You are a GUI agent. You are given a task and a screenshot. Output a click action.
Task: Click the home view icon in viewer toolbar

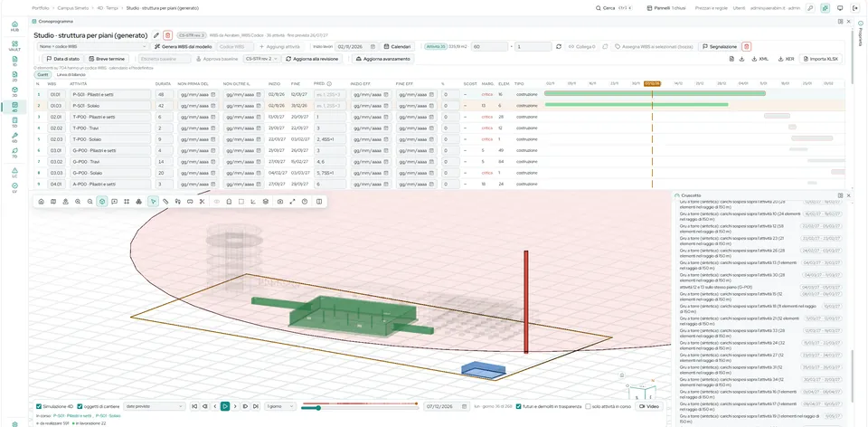click(41, 202)
